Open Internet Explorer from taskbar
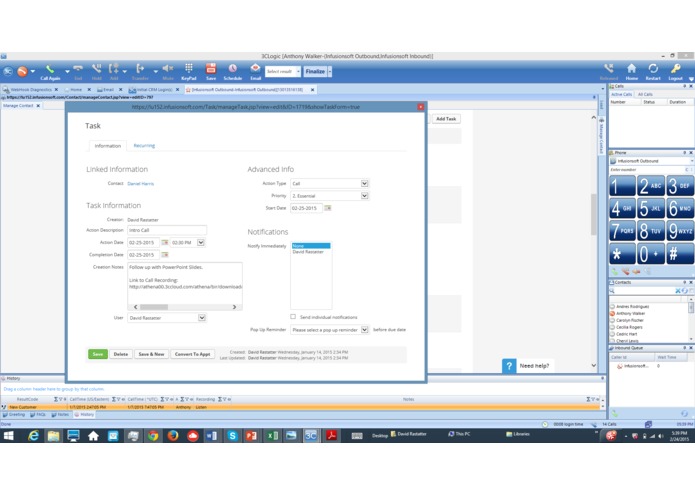695x494 pixels. click(x=33, y=436)
